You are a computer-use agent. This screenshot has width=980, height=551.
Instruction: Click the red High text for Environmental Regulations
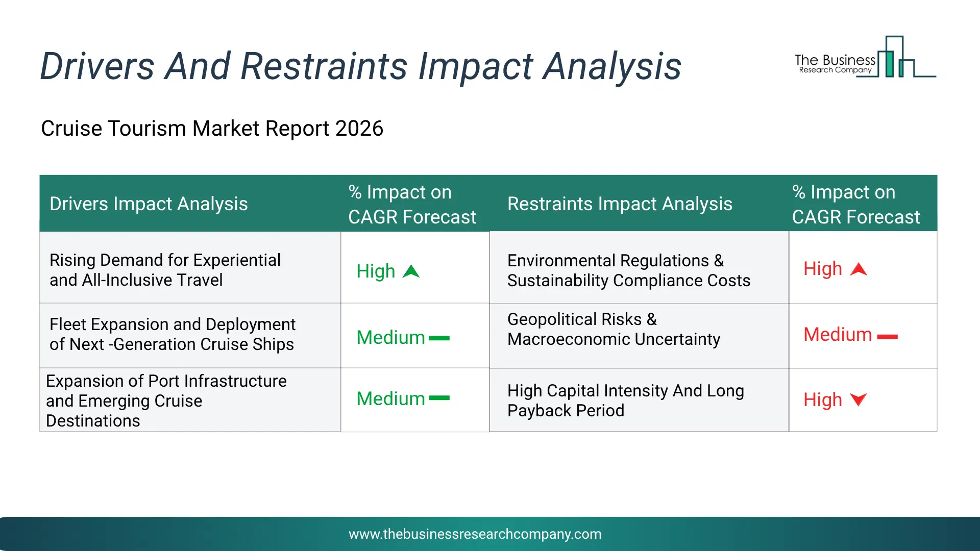click(x=823, y=269)
